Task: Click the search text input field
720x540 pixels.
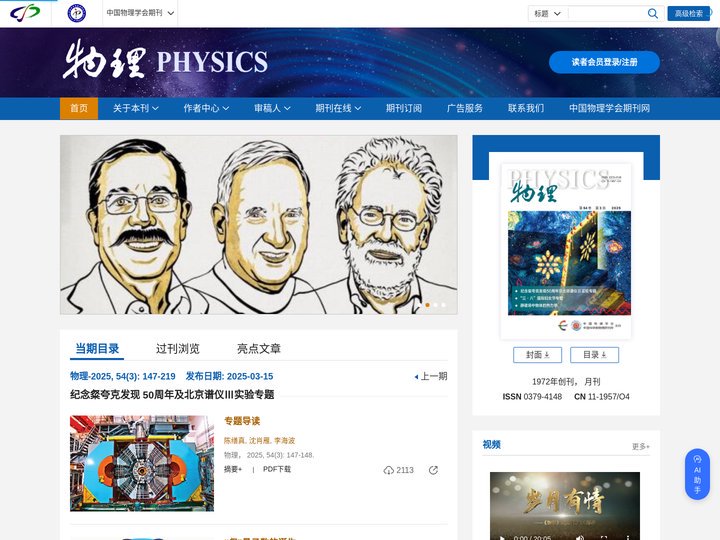Action: [x=607, y=14]
